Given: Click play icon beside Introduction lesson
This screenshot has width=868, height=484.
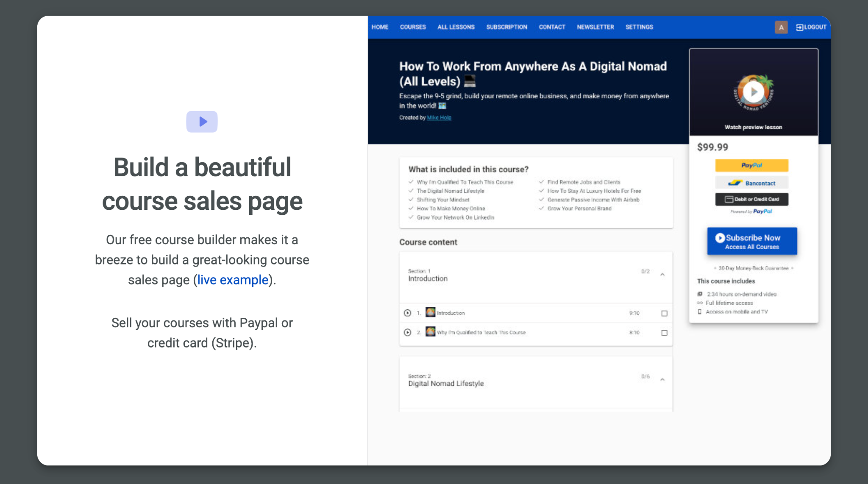Looking at the screenshot, I should [x=407, y=313].
